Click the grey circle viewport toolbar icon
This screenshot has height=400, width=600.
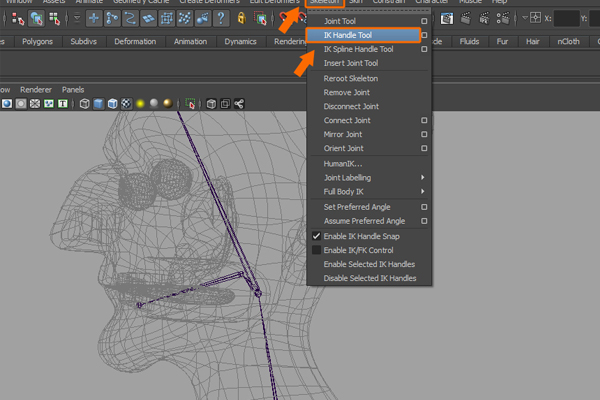(21, 104)
